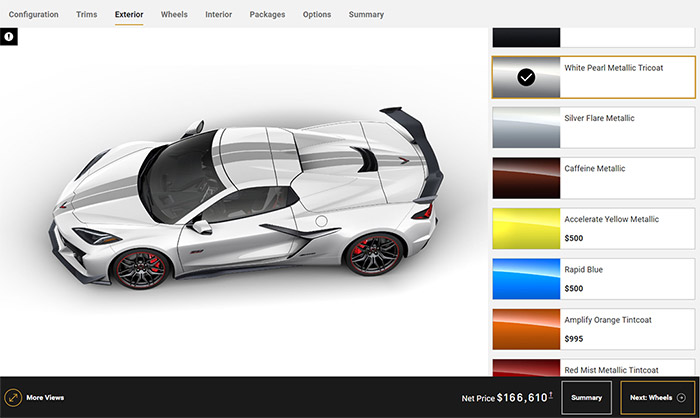Click the info icon above the car

pos(9,36)
